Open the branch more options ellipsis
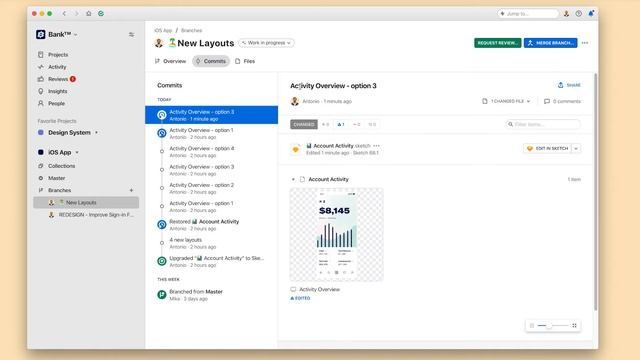 click(585, 43)
